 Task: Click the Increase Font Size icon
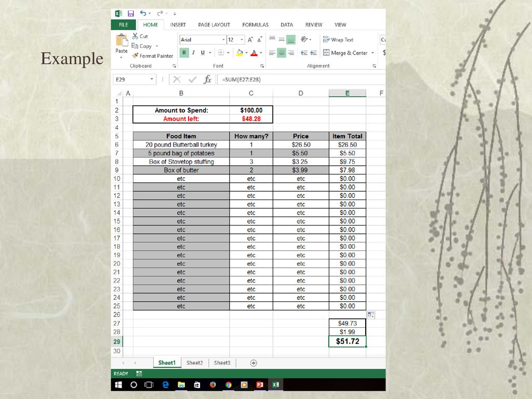click(x=250, y=39)
